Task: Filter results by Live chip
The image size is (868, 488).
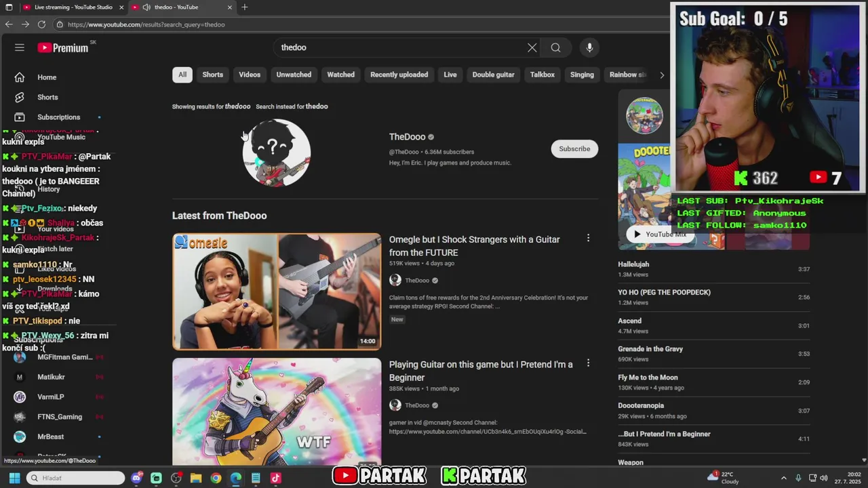Action: tap(450, 75)
